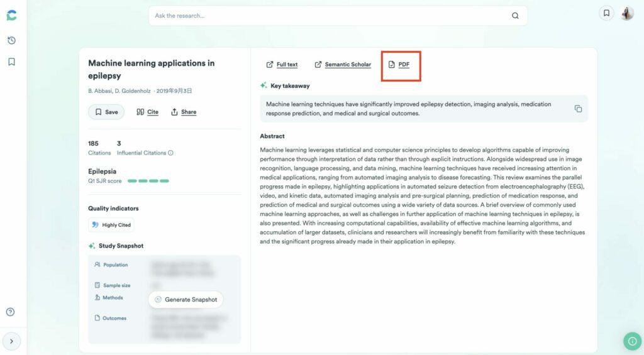
Task: Open the search history icon in sidebar
Action: pyautogui.click(x=11, y=40)
